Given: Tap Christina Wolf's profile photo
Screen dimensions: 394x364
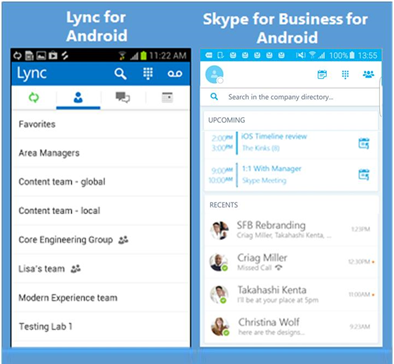Looking at the screenshot, I should [x=220, y=326].
